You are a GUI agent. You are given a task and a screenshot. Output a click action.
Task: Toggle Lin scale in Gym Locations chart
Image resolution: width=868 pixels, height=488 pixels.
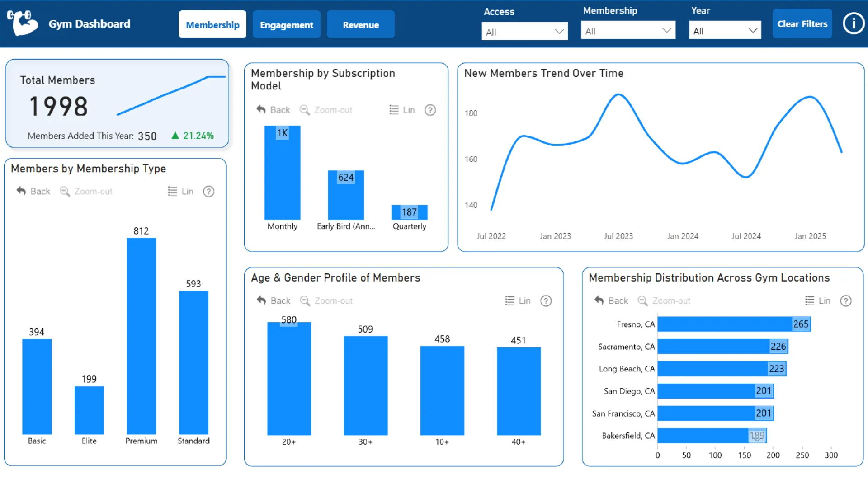818,300
